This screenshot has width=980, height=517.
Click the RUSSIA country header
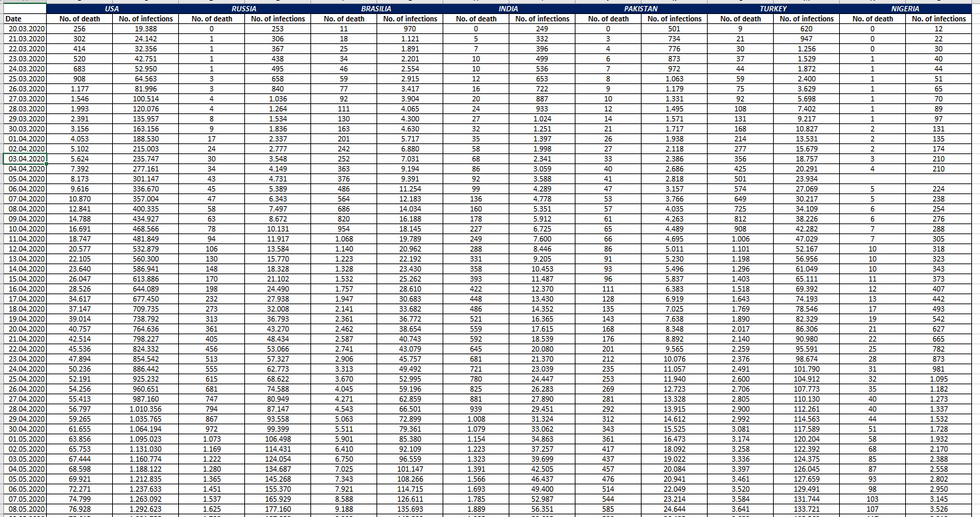pos(244,9)
